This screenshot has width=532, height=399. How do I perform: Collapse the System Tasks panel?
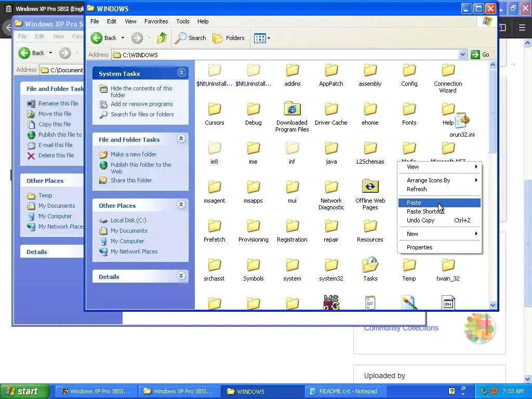point(181,73)
